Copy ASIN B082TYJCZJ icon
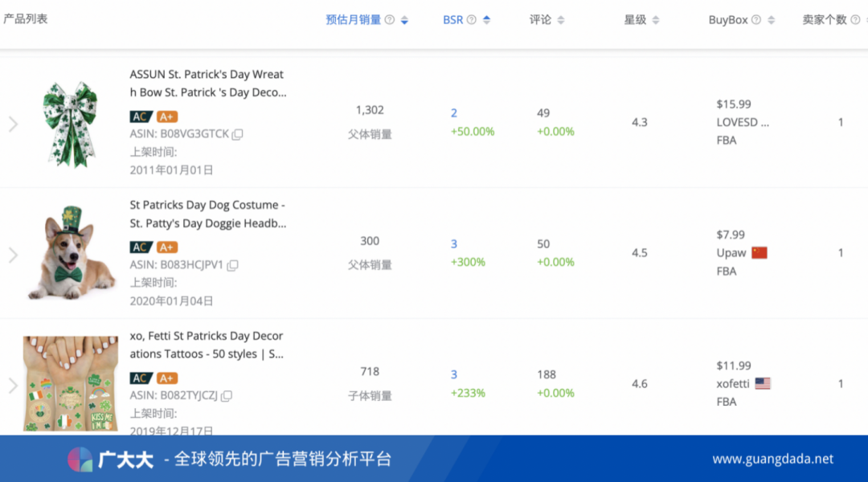The image size is (868, 482). [227, 396]
